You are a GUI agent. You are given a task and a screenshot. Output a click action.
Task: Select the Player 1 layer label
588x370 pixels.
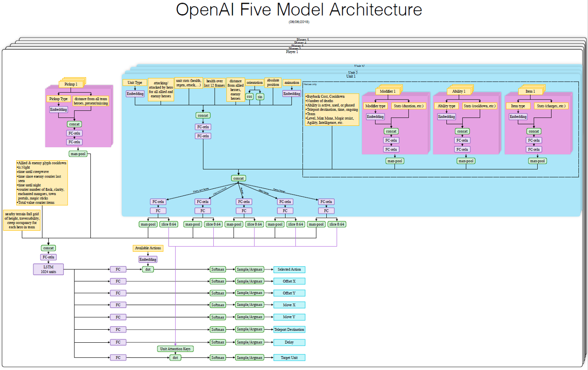292,52
